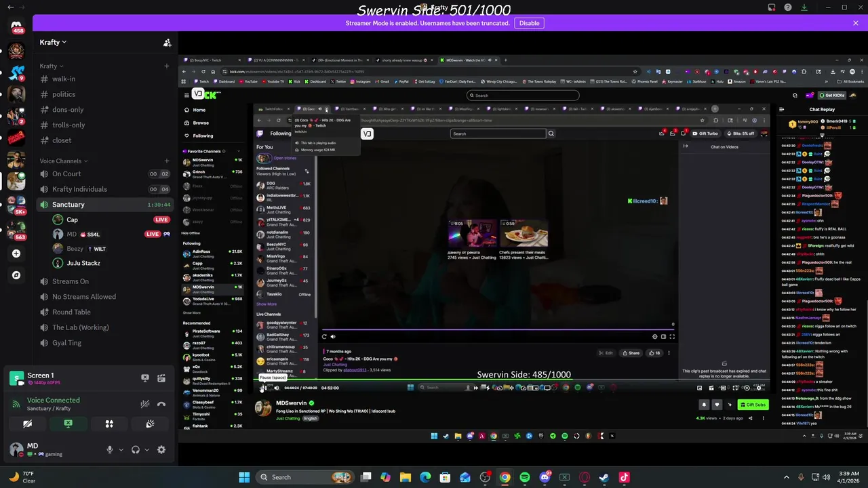
Task: Stop streaming via Screen 1 panel icon
Action: click(x=144, y=378)
